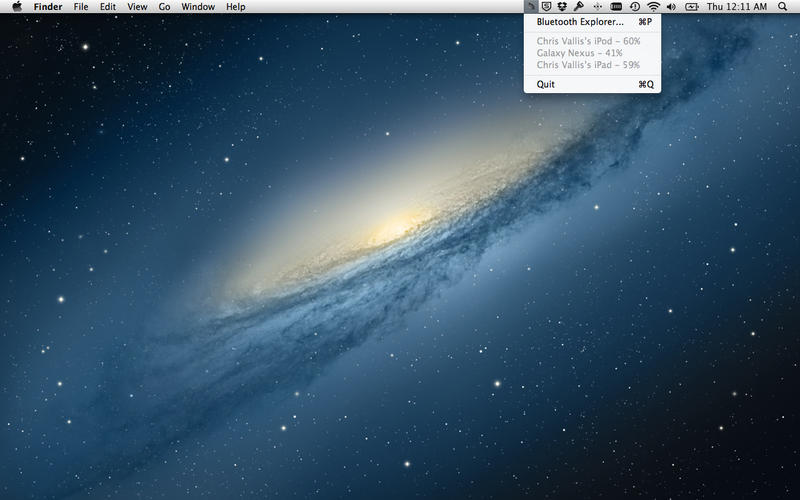Open Spotlight search magnifier

click(x=782, y=7)
